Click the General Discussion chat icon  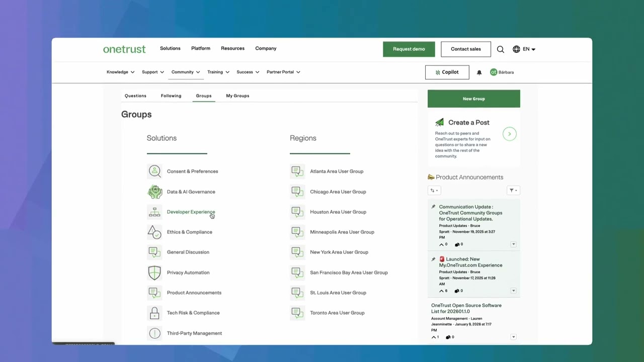tap(154, 252)
